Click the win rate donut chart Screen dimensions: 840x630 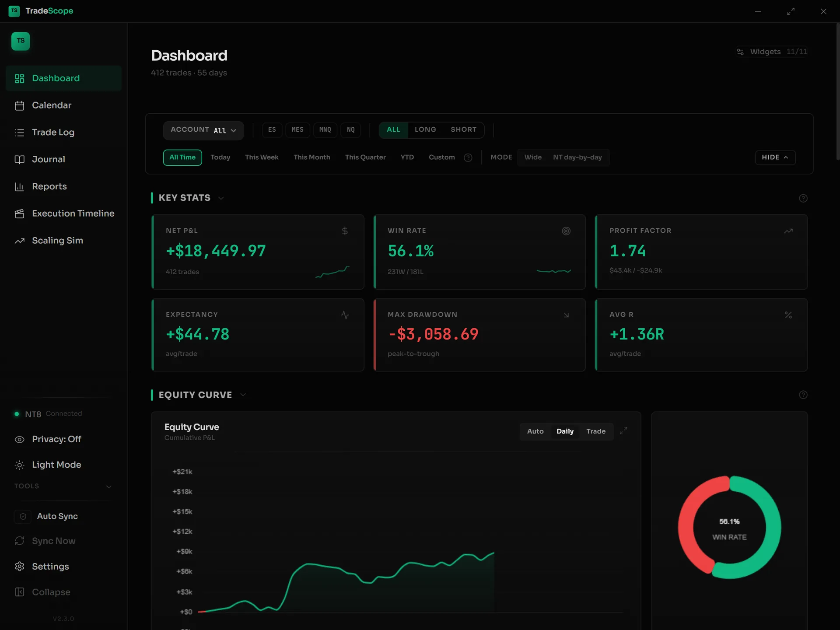click(x=729, y=528)
